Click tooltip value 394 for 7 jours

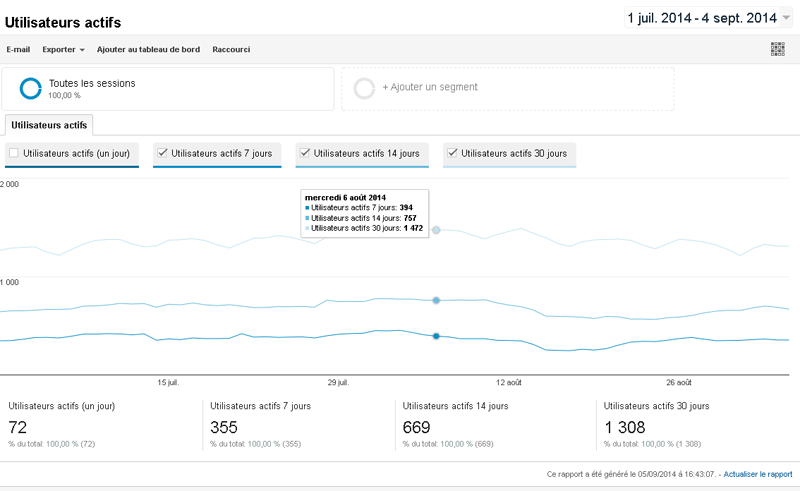pos(406,208)
